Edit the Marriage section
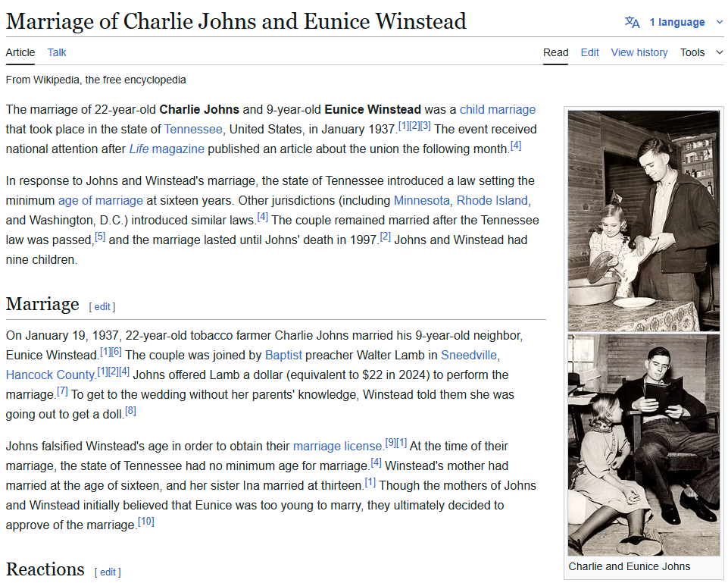This screenshot has width=728, height=583. pos(102,306)
